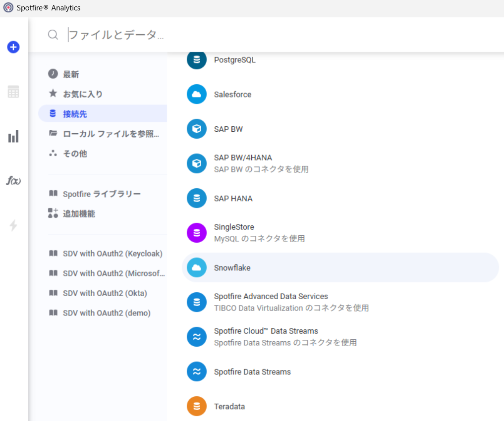Choose the highlighted Snowflake connector
This screenshot has height=421, width=504.
point(340,267)
